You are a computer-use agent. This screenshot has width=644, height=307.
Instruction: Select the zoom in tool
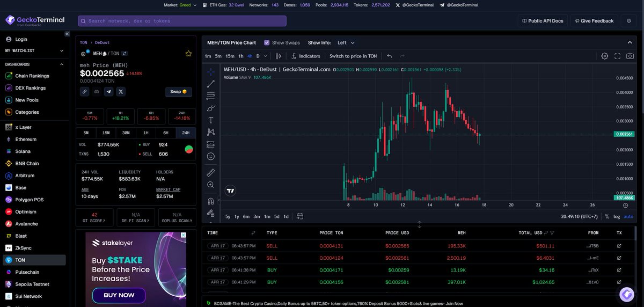coord(210,185)
